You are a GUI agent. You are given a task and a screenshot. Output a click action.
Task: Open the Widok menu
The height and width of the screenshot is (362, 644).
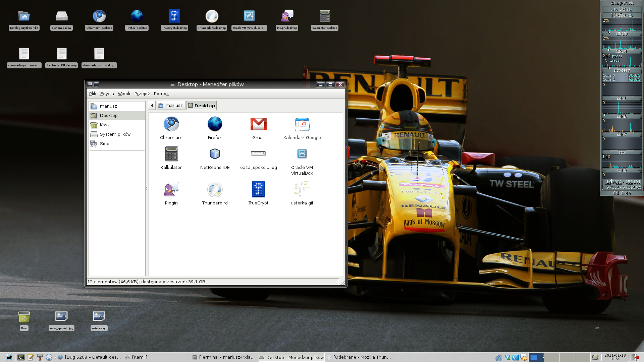(124, 94)
